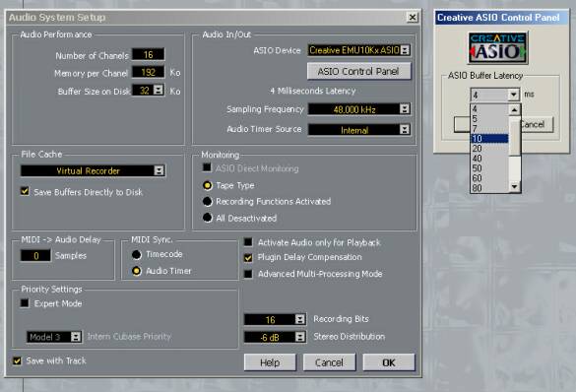Click the ASIO Control Panel button
Image resolution: width=576 pixels, height=392 pixels.
coord(358,71)
